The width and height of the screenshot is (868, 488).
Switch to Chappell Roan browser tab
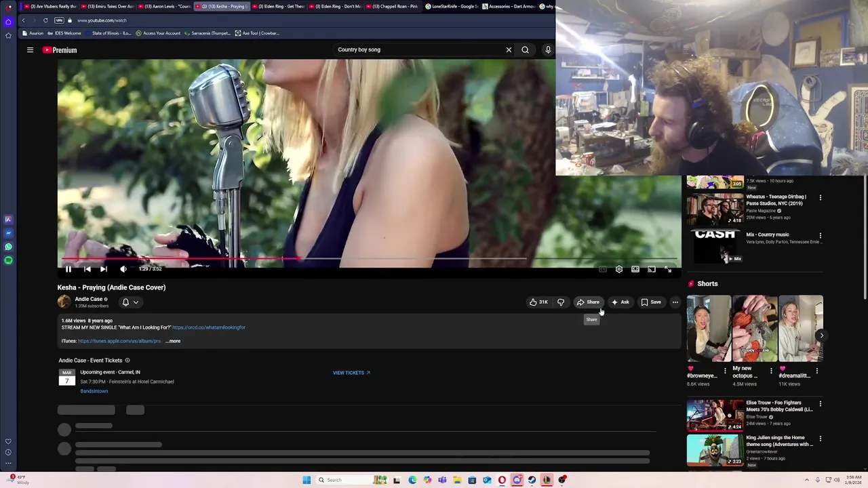[393, 6]
